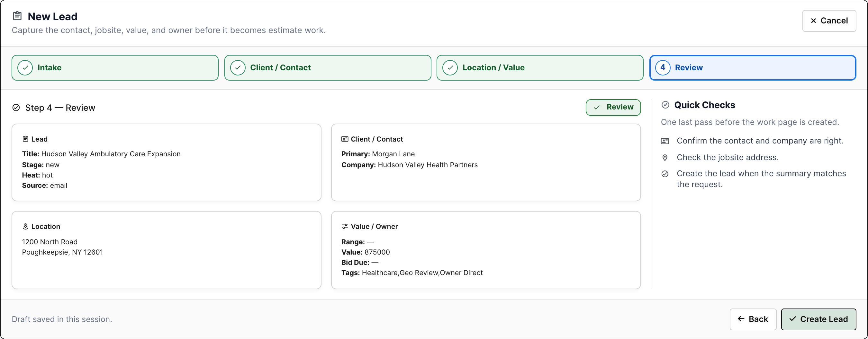
Task: Click the contact card icon in Client / Contact card
Action: [x=345, y=139]
